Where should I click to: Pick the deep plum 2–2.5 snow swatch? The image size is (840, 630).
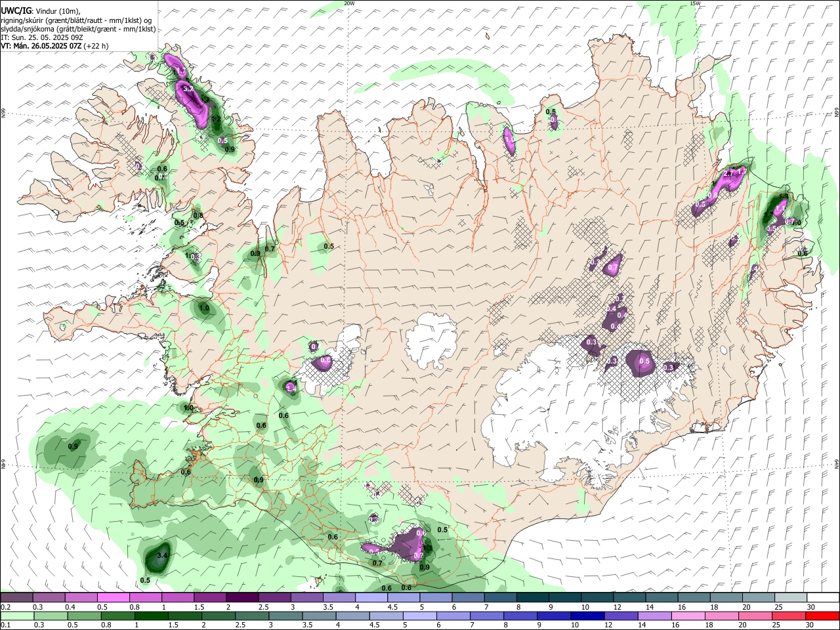242,598
